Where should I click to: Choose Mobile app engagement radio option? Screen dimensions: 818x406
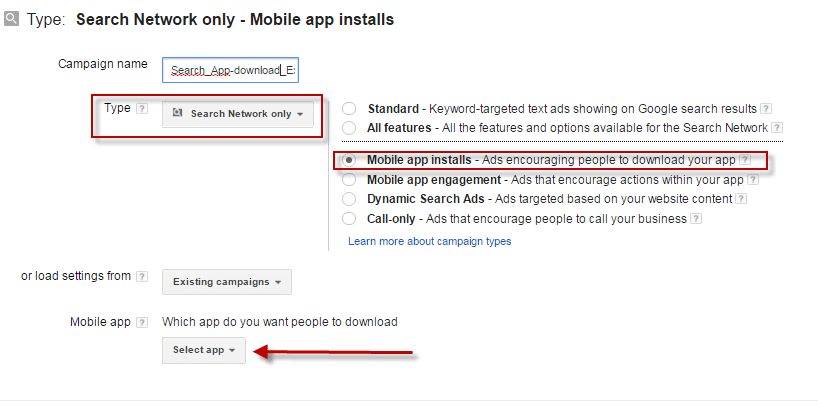pyautogui.click(x=349, y=180)
